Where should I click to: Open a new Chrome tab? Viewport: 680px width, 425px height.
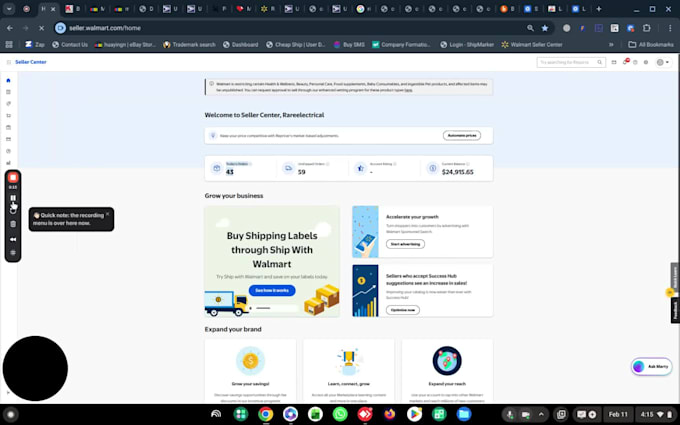click(x=599, y=9)
